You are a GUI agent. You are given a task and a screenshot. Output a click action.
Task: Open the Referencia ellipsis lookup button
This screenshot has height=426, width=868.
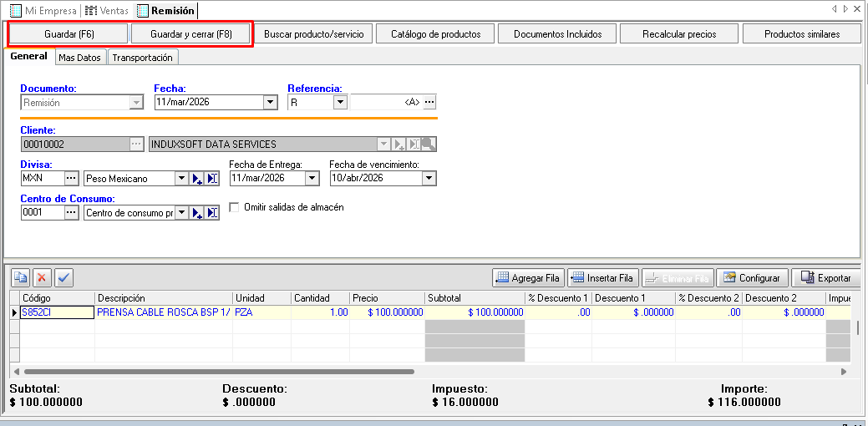[429, 103]
